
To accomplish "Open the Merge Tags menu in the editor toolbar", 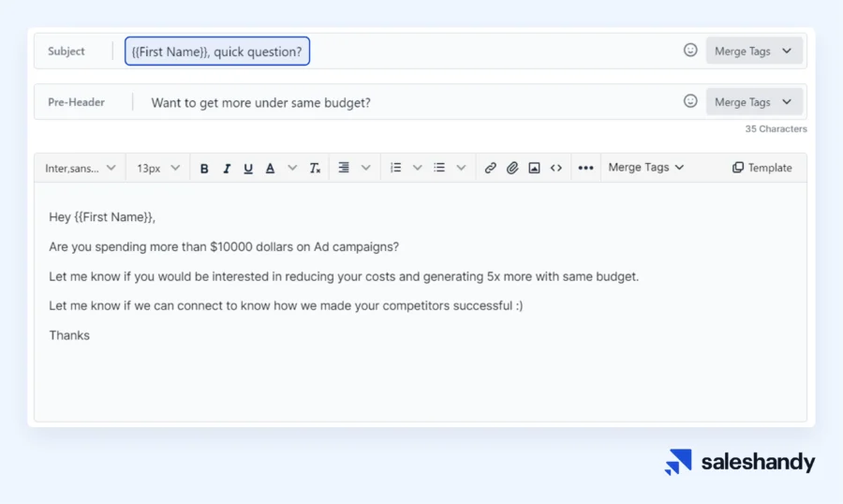I will click(x=646, y=168).
